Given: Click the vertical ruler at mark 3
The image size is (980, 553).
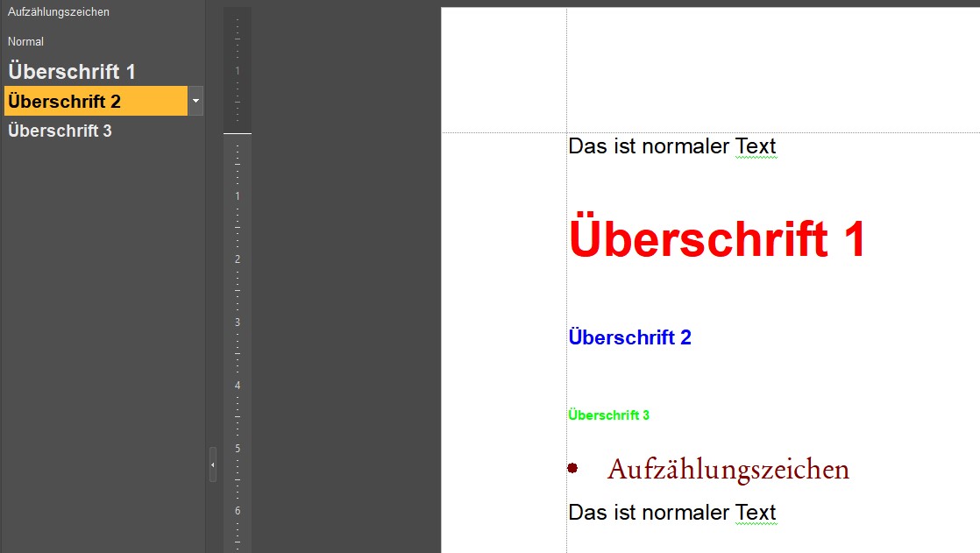Looking at the screenshot, I should pos(238,323).
